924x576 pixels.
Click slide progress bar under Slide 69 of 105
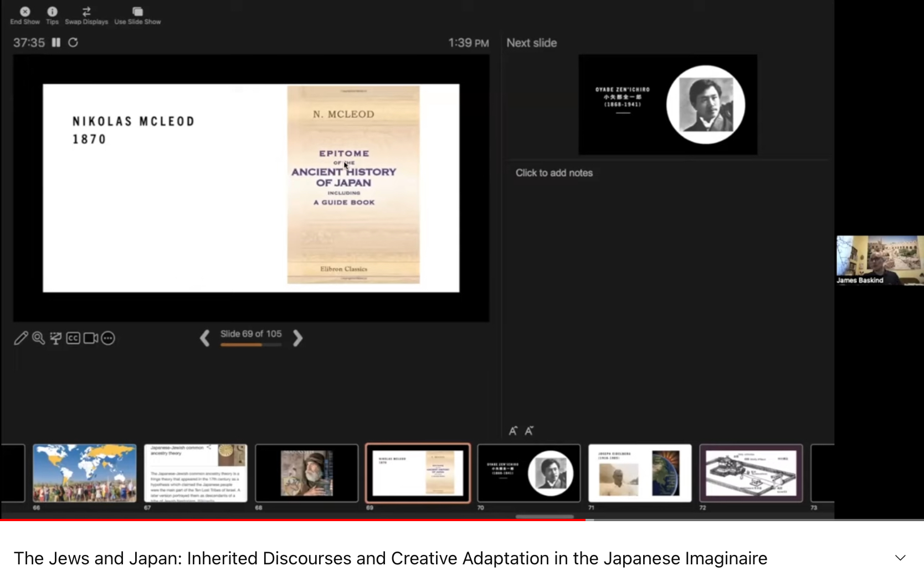pos(251,345)
